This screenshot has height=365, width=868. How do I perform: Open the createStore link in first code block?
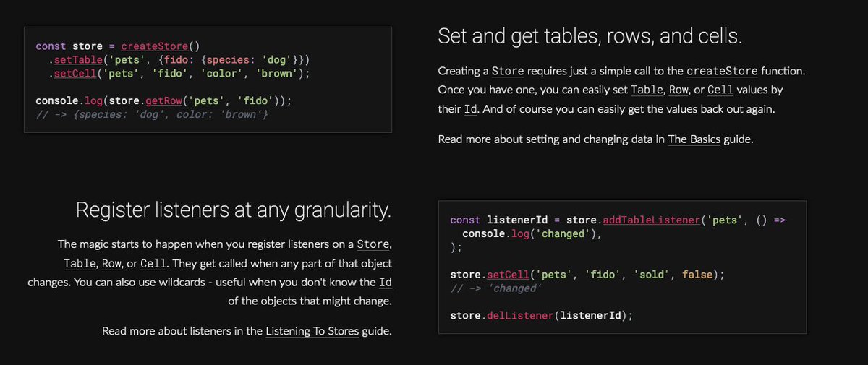click(x=153, y=46)
